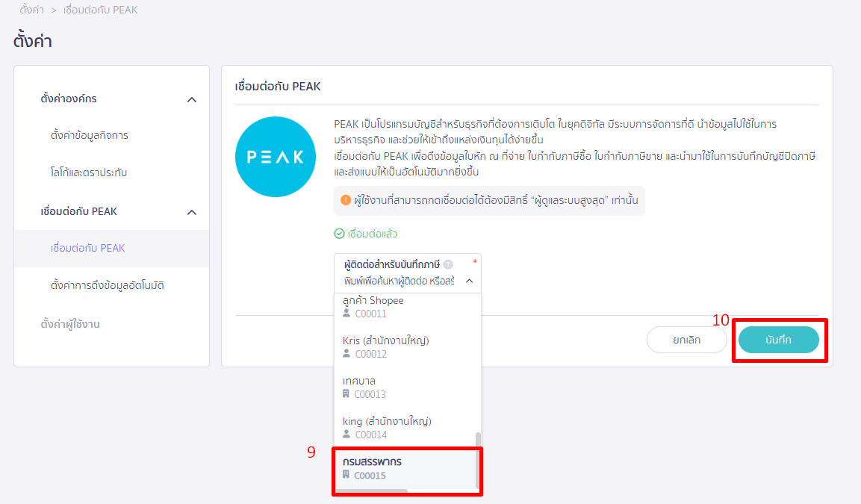Click the เชื่อมต่อแล้ว status text

coord(373,234)
